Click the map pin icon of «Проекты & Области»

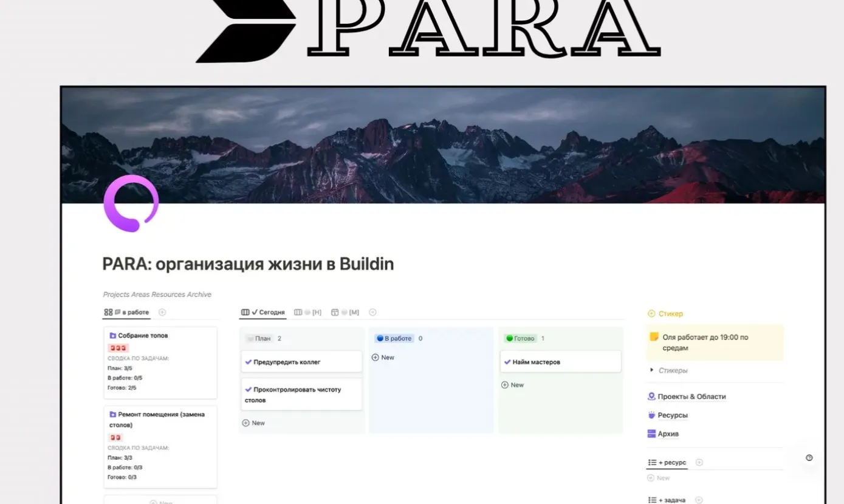pos(651,397)
